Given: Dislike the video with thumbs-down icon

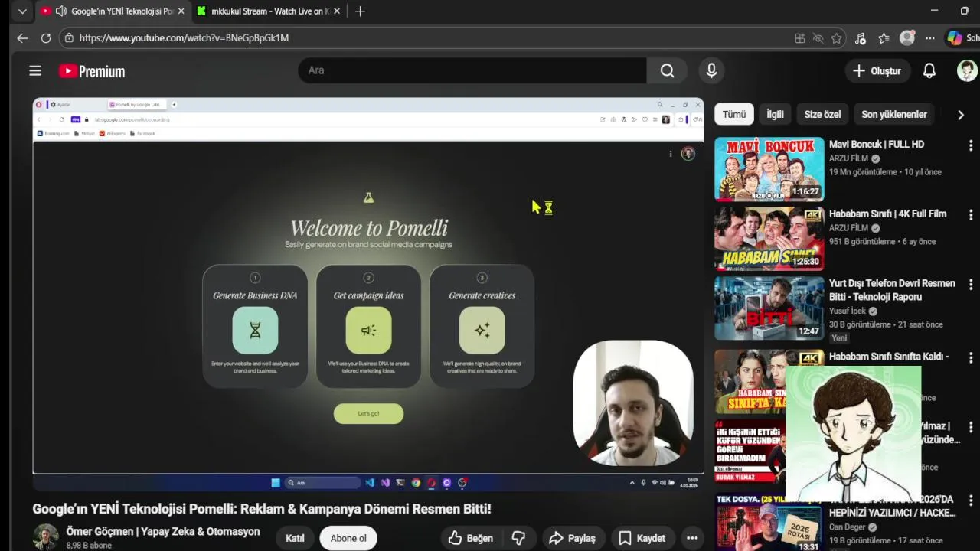Looking at the screenshot, I should point(518,538).
